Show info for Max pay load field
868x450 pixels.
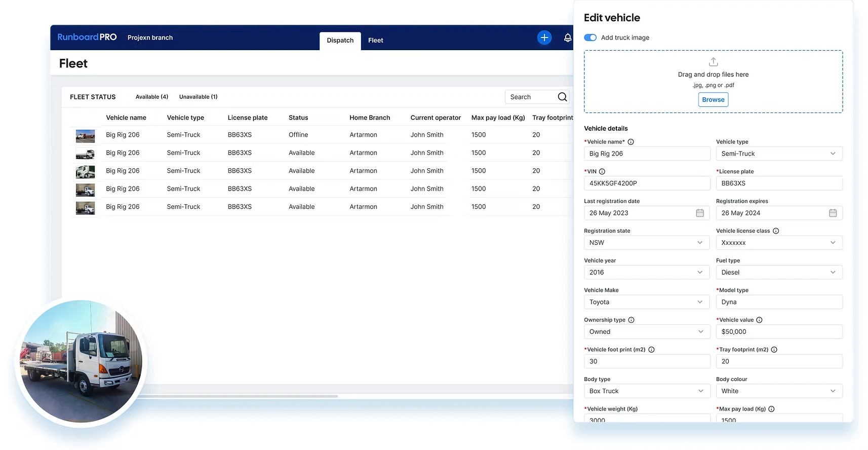click(771, 409)
